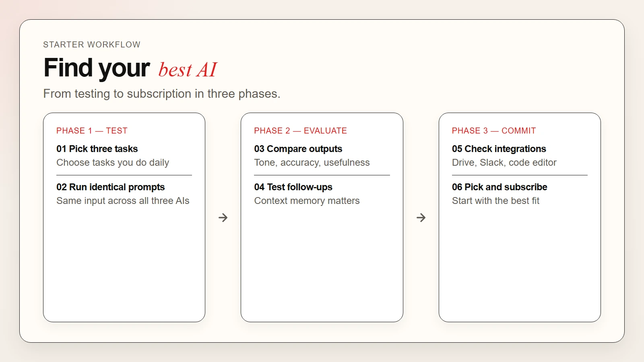Select the 'PHASE 3 — COMMIT' label
The image size is (644, 362).
[494, 131]
